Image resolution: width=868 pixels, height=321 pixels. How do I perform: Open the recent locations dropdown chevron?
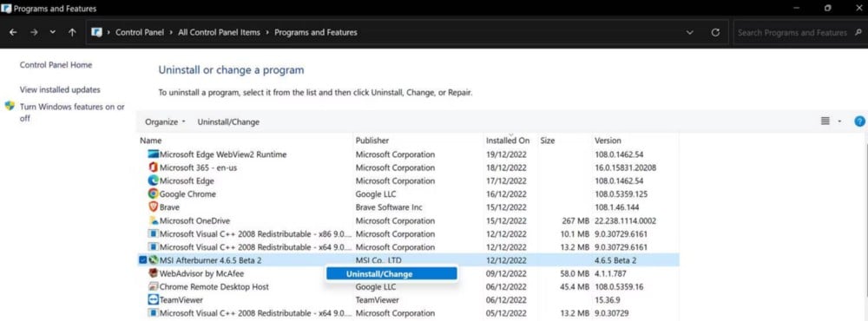[53, 33]
